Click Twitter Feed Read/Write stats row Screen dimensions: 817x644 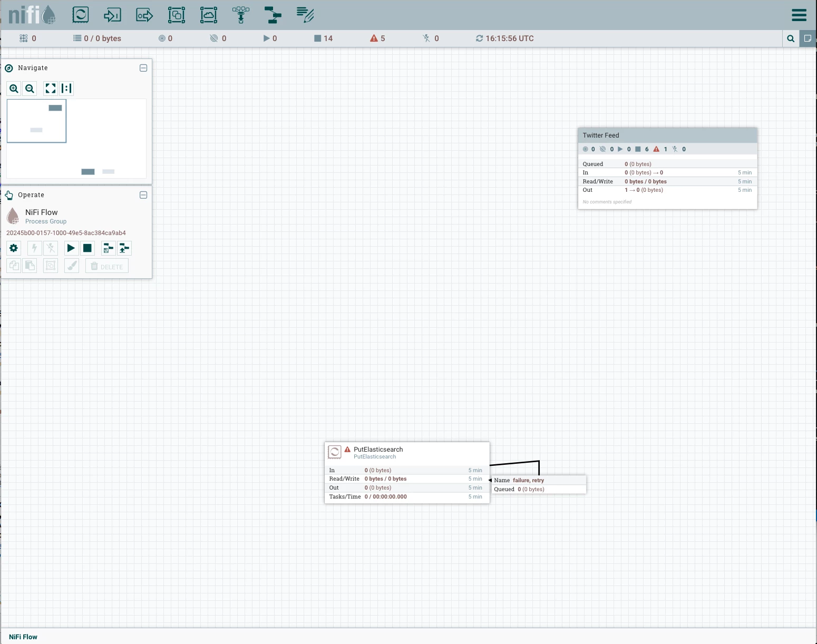point(668,181)
